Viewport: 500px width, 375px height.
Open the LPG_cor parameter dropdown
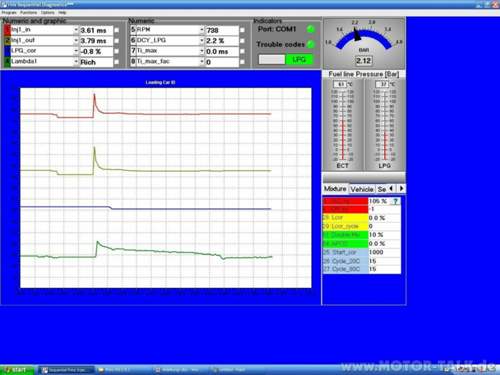[76, 51]
